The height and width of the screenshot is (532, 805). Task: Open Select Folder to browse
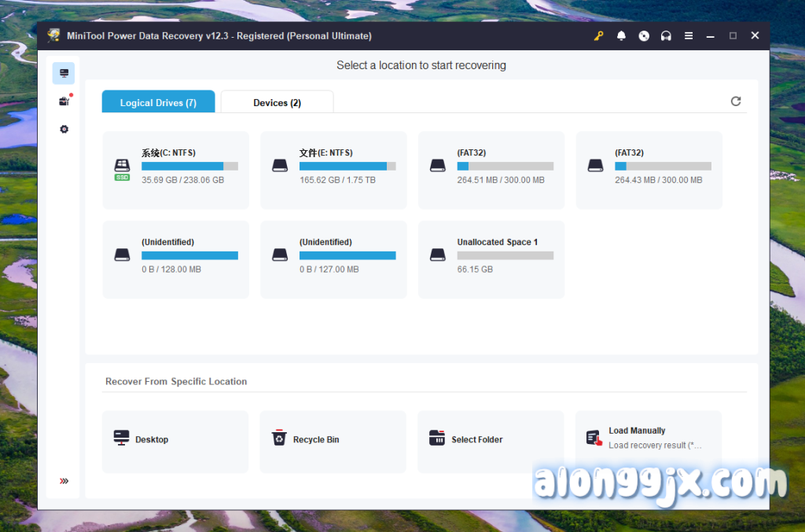pos(491,440)
